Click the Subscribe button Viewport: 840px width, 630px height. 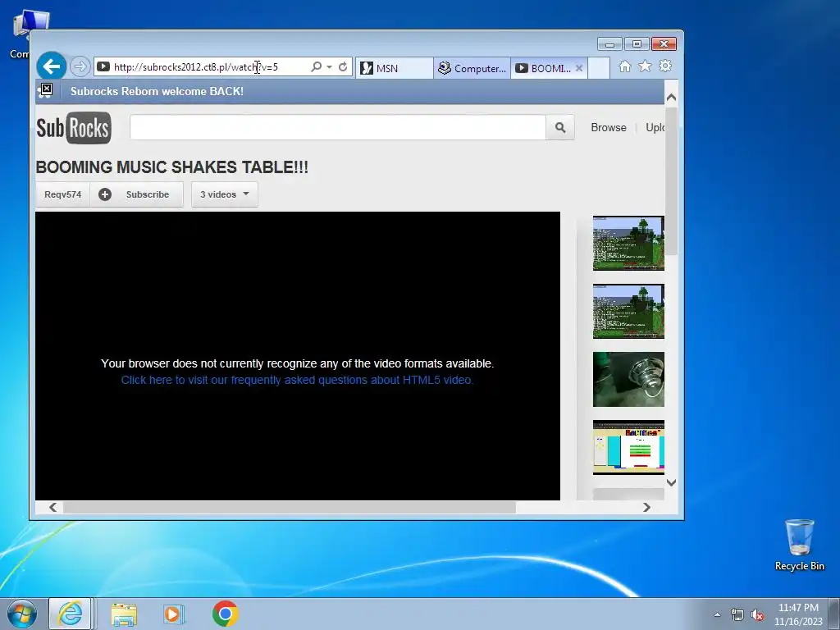[x=137, y=194]
